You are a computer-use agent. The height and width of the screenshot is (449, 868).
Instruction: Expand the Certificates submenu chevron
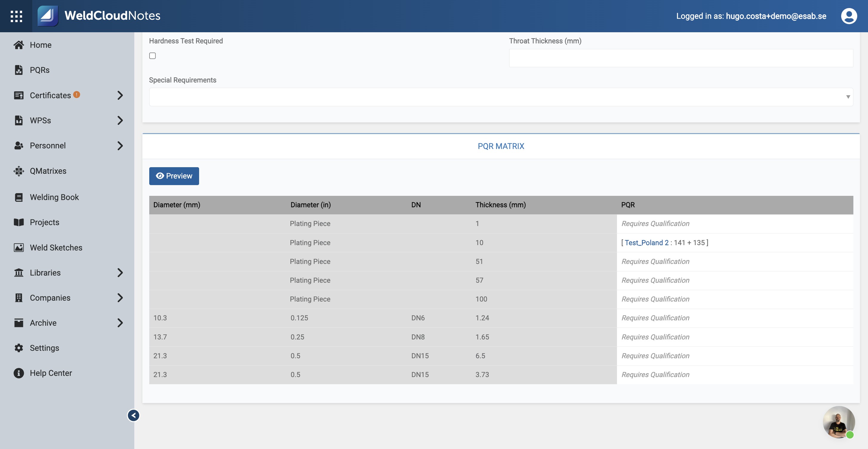tap(120, 96)
